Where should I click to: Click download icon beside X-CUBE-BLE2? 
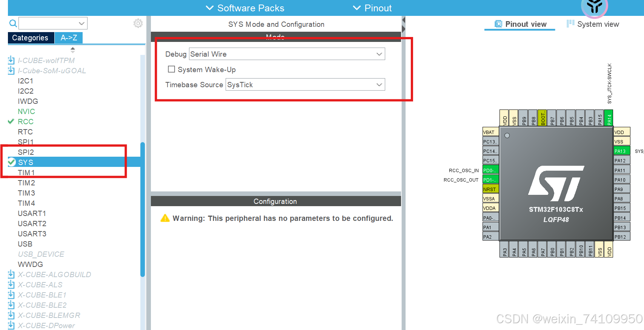pos(11,305)
